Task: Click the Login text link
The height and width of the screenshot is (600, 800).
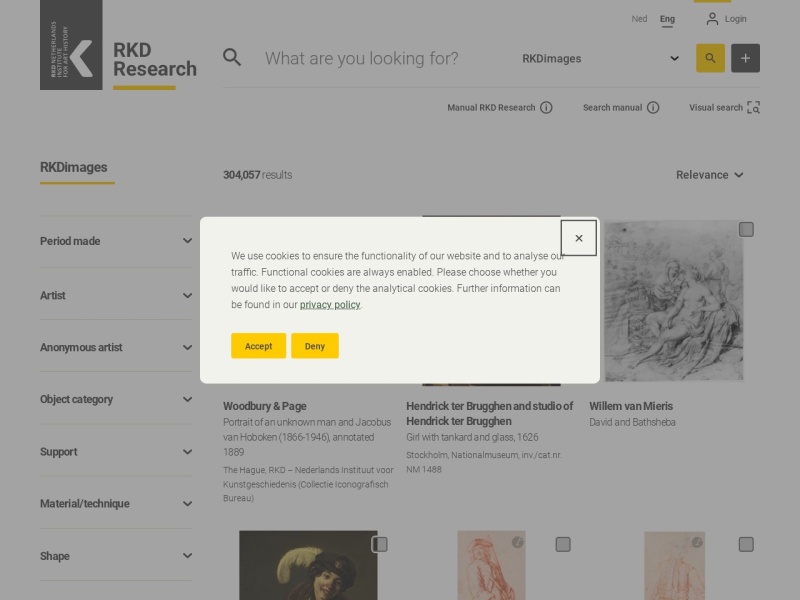Action: tap(735, 19)
